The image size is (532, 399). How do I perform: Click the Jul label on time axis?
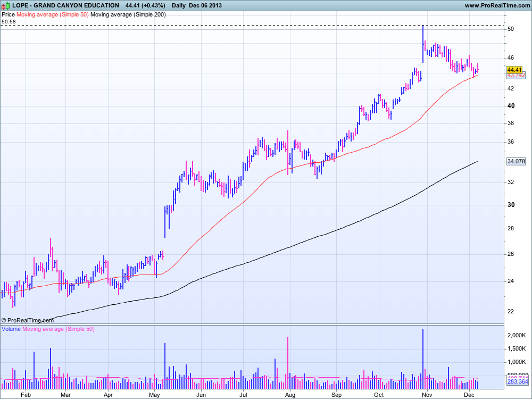pyautogui.click(x=243, y=395)
